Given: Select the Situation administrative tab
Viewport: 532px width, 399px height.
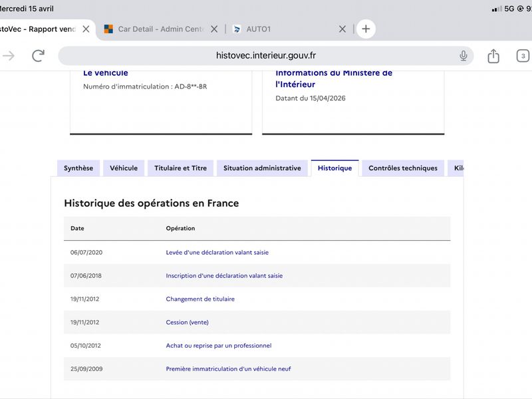Looking at the screenshot, I should click(x=262, y=168).
